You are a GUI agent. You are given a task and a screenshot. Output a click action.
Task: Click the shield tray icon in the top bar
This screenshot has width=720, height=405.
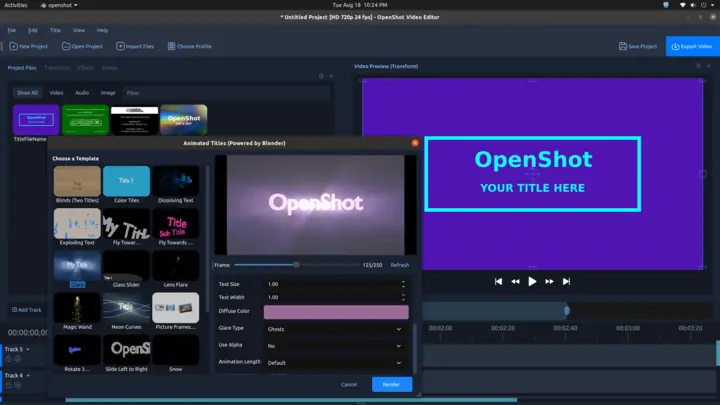click(666, 5)
